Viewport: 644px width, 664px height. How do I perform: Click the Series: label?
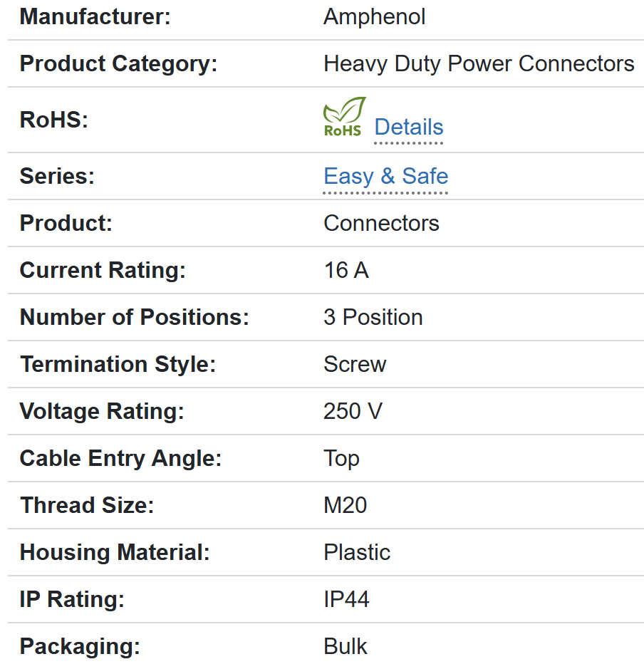[57, 176]
